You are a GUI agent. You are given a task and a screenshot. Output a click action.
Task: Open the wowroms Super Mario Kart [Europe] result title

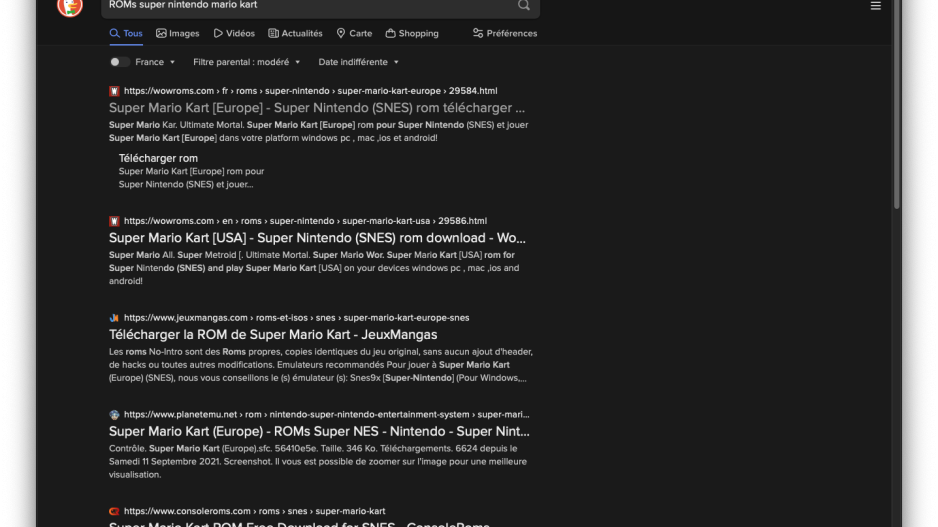317,108
